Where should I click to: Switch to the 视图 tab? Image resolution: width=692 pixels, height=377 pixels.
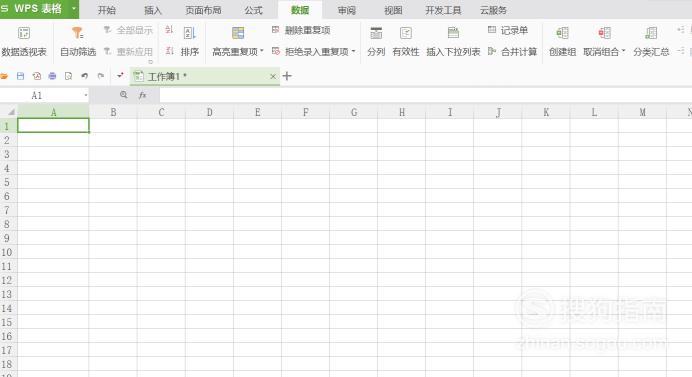393,10
